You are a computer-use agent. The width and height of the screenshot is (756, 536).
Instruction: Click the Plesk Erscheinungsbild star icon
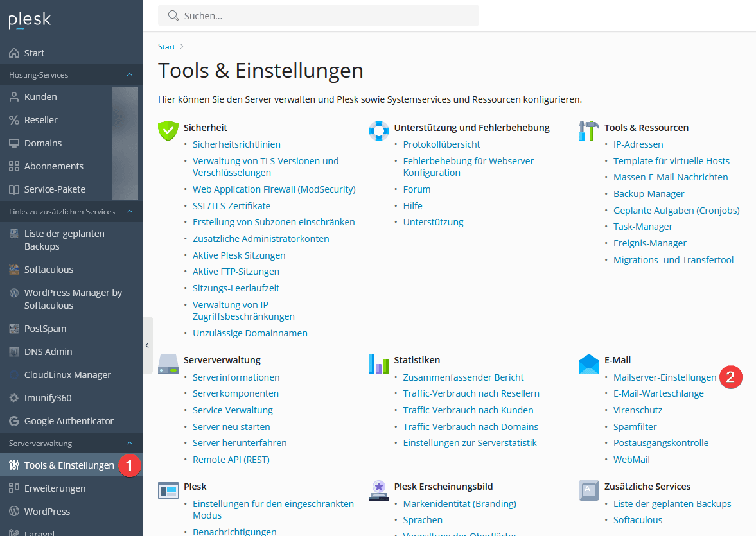click(x=378, y=490)
